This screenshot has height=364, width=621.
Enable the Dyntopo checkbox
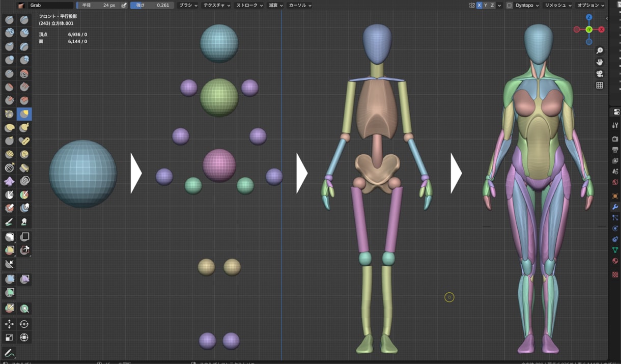click(509, 5)
